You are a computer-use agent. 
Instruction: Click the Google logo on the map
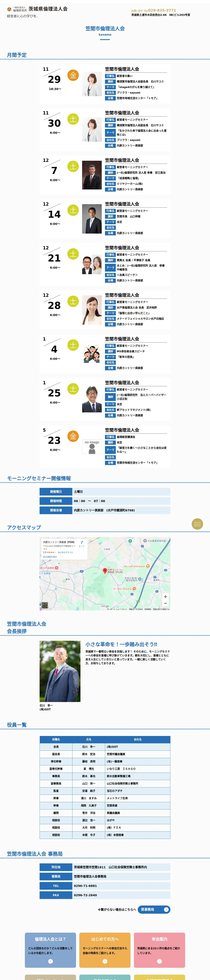point(105,606)
